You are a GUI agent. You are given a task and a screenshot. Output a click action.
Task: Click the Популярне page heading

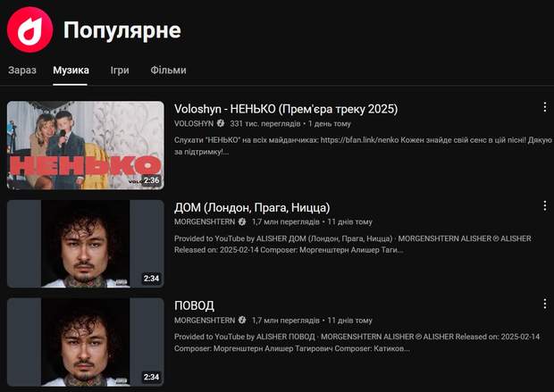pyautogui.click(x=122, y=30)
